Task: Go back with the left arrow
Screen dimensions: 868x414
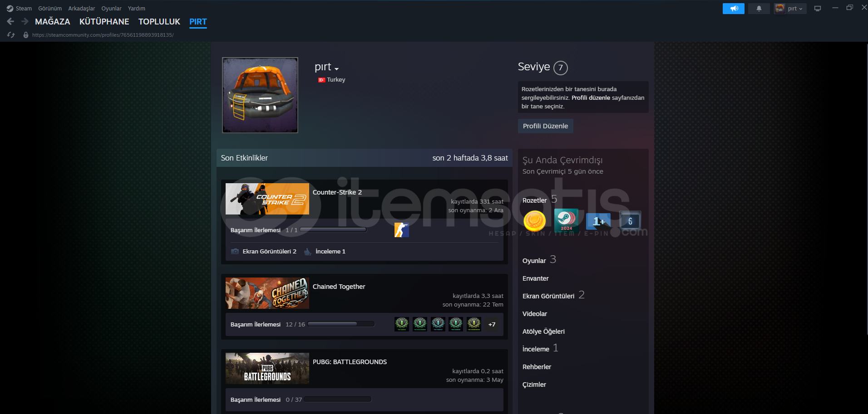Action: tap(11, 21)
